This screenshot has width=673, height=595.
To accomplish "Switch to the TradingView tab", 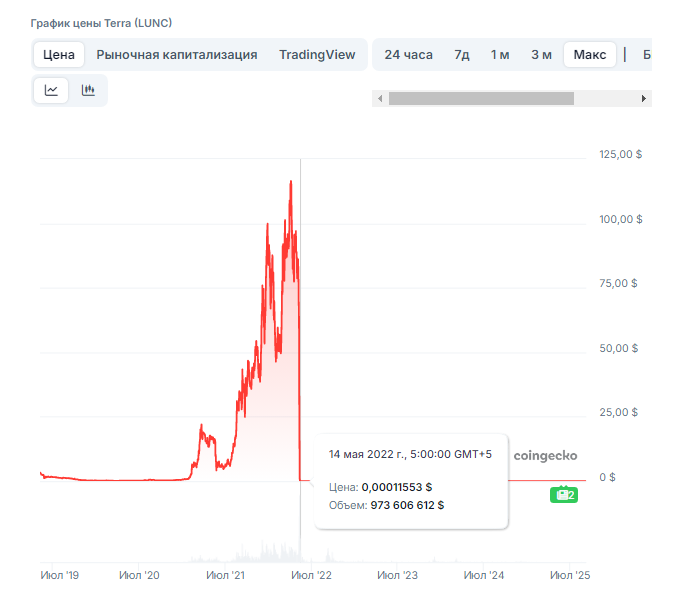I will (317, 55).
